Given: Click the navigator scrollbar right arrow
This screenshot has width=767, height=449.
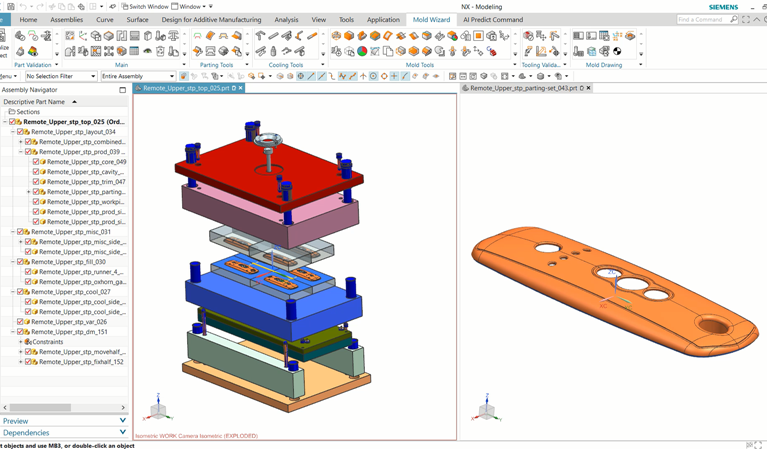Looking at the screenshot, I should point(123,407).
